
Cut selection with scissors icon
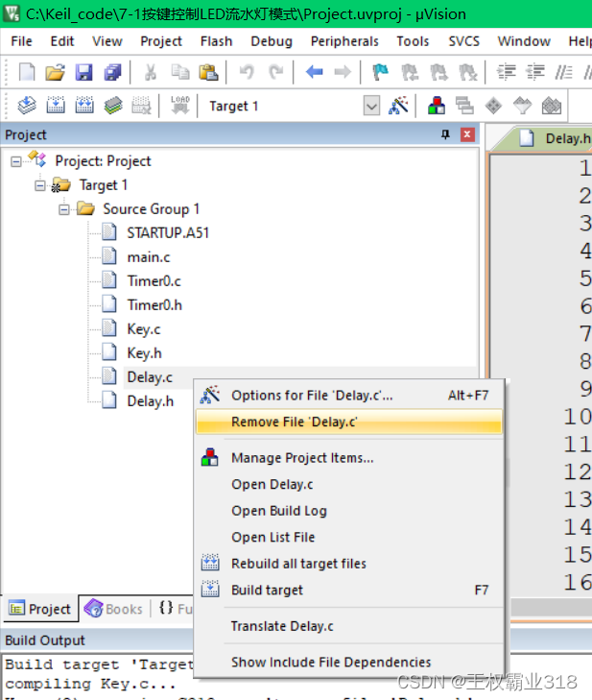[151, 72]
